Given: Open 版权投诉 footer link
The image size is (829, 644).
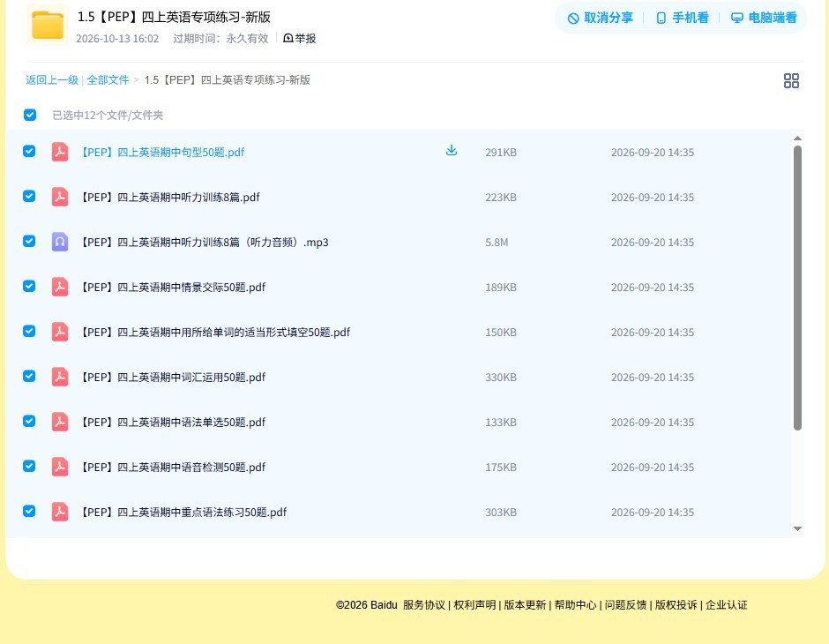Looking at the screenshot, I should click(x=676, y=605).
